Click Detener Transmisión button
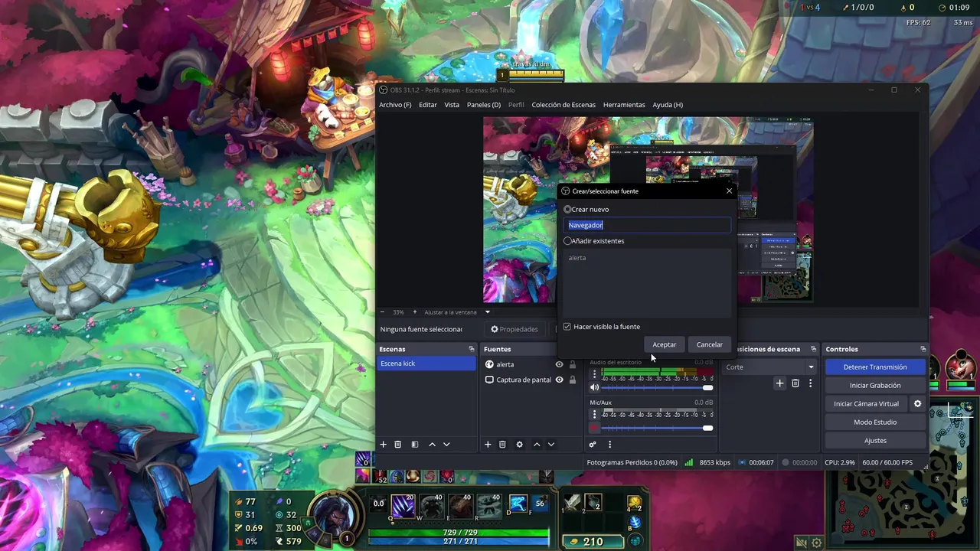Viewport: 980px width, 551px height. pos(875,367)
